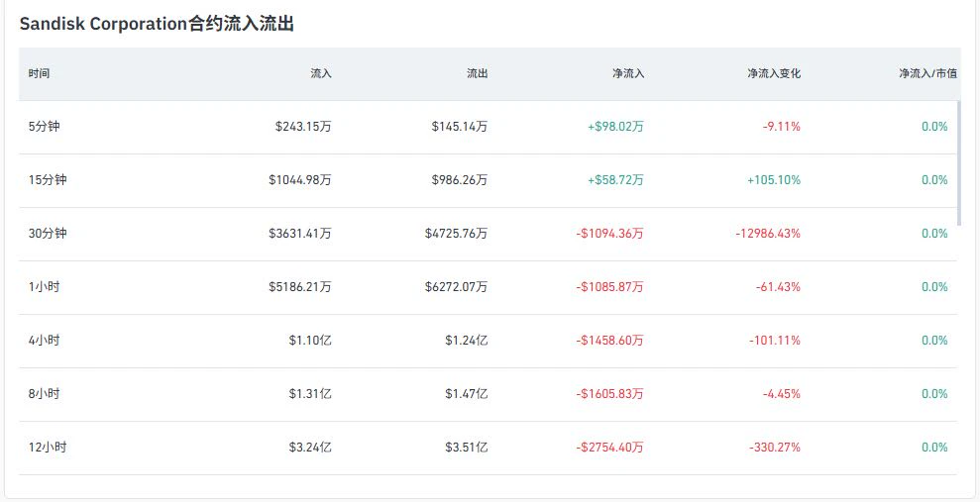Select the 5分钟 row label

(x=45, y=127)
